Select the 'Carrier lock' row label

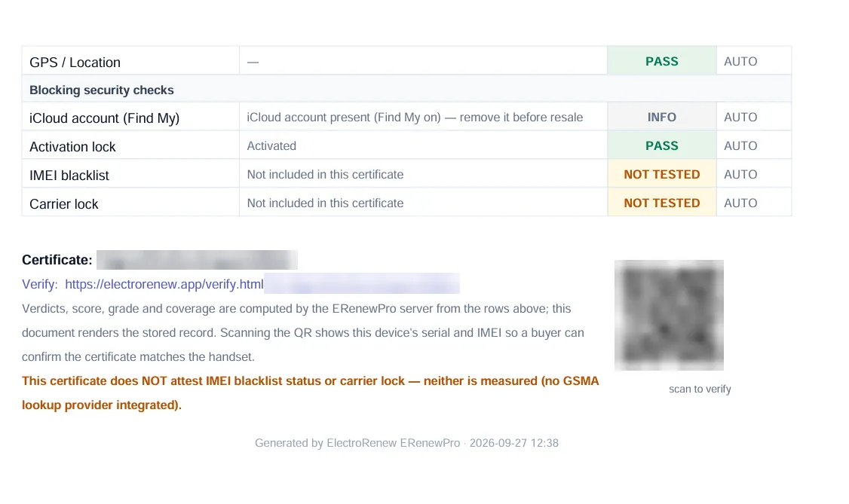[x=63, y=204]
